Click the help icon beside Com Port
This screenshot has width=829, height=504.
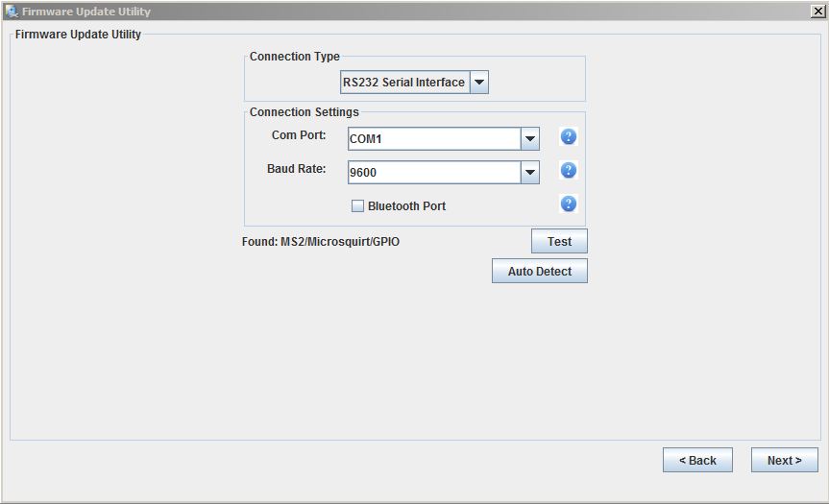568,136
